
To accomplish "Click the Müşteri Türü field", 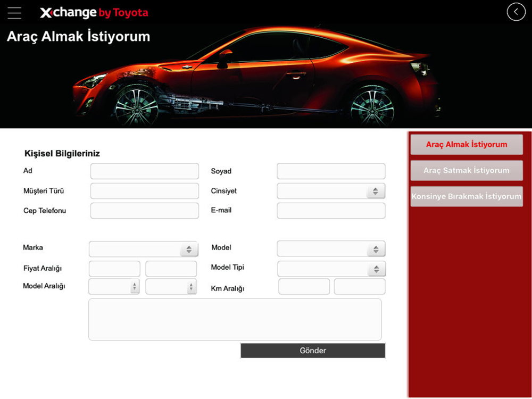I will [144, 191].
